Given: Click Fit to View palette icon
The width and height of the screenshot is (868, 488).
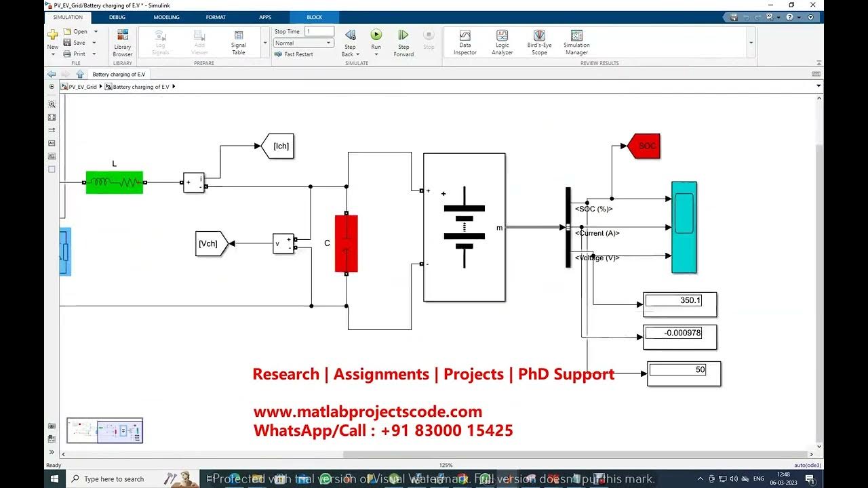Looking at the screenshot, I should tap(52, 117).
